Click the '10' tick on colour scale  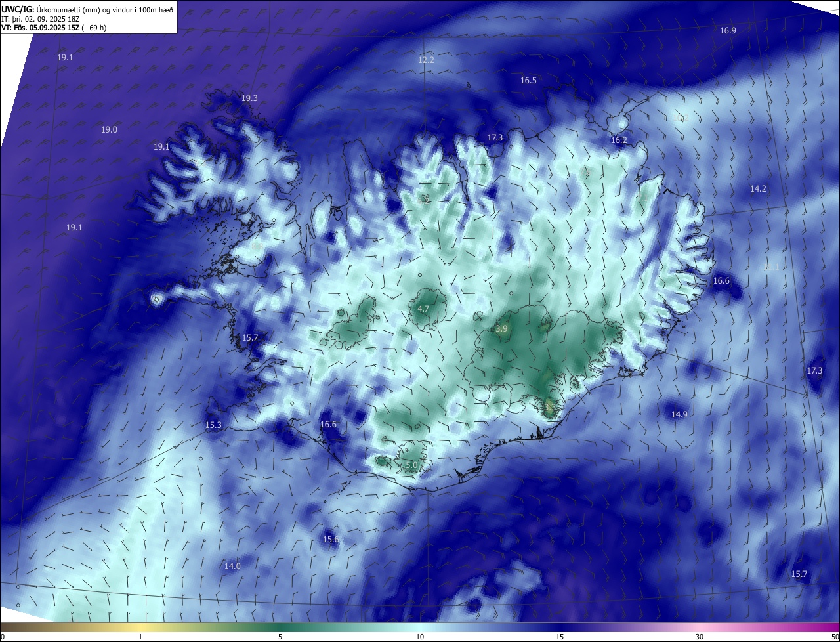point(420,637)
